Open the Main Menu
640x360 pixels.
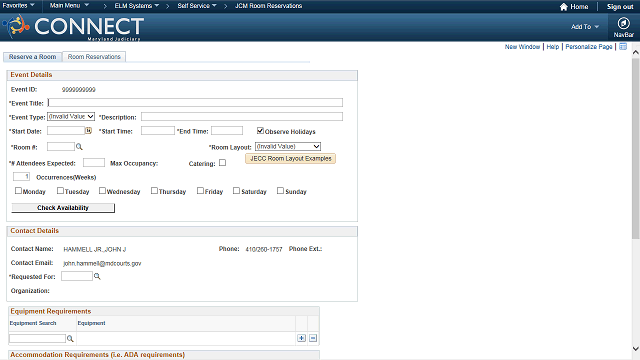point(69,6)
